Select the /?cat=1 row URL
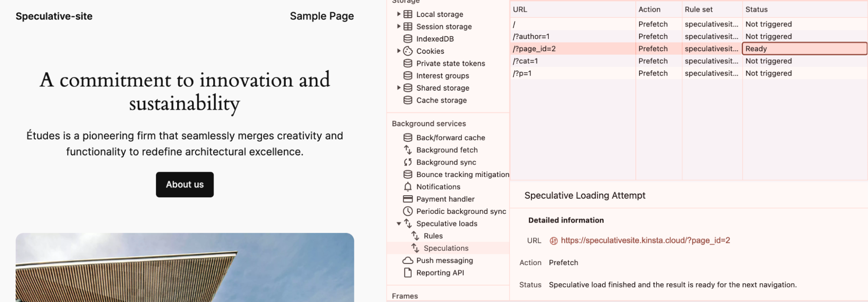The image size is (868, 302). tap(525, 61)
